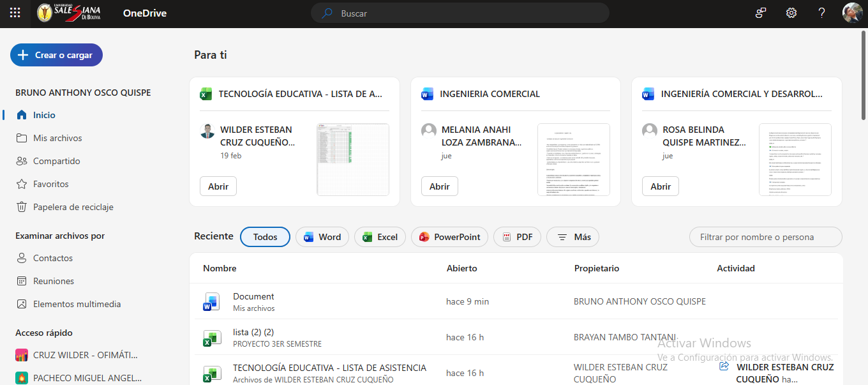Open the settings gear icon
Viewport: 868px width, 385px height.
(x=791, y=13)
